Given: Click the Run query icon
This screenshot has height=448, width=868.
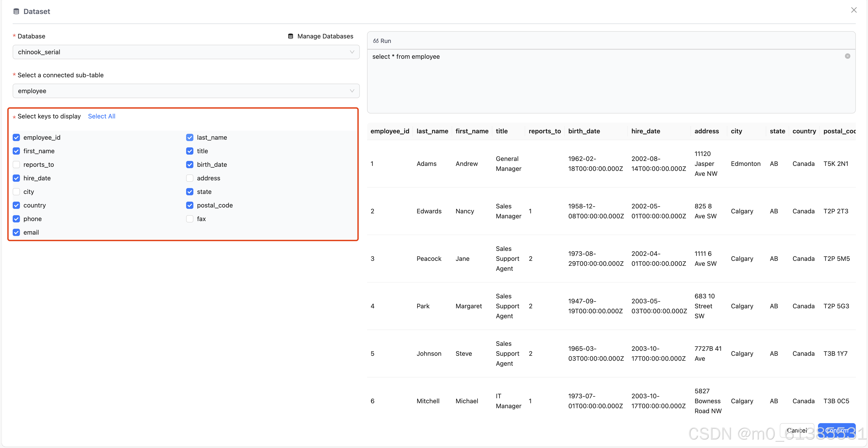Looking at the screenshot, I should click(x=376, y=41).
